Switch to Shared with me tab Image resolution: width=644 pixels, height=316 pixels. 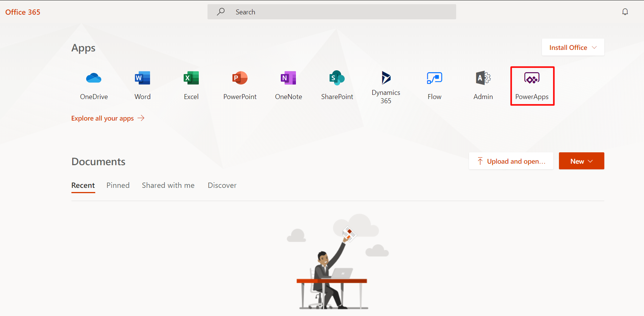(168, 185)
